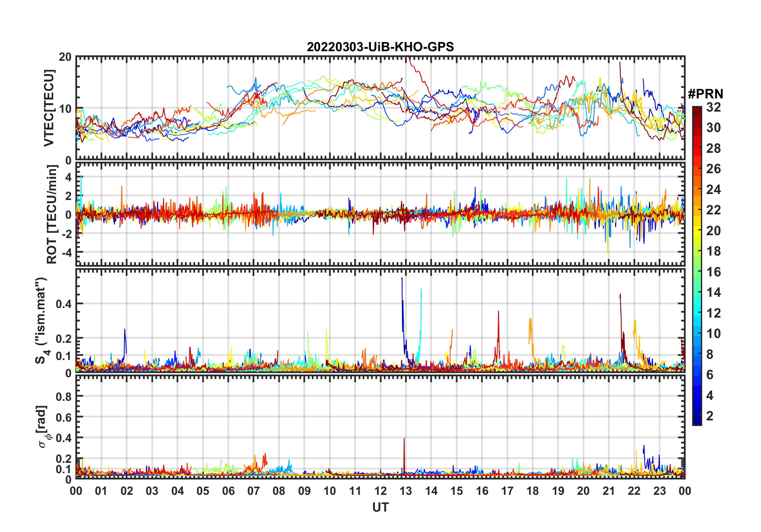Image resolution: width=761 pixels, height=532 pixels.
Task: Click the S4 ("ism.mat") axis label
Action: 42,320
